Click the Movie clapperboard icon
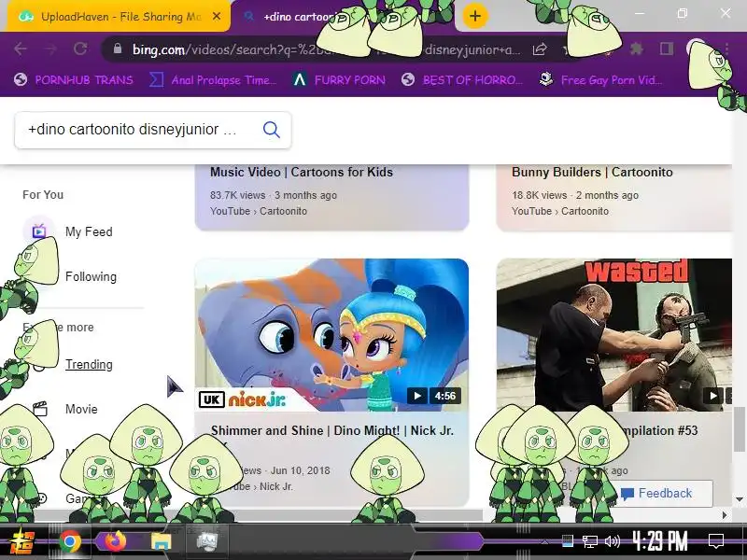Viewport: 747px width, 560px height. click(40, 409)
